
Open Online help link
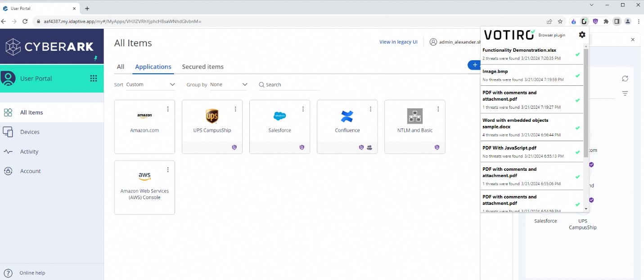(x=32, y=273)
